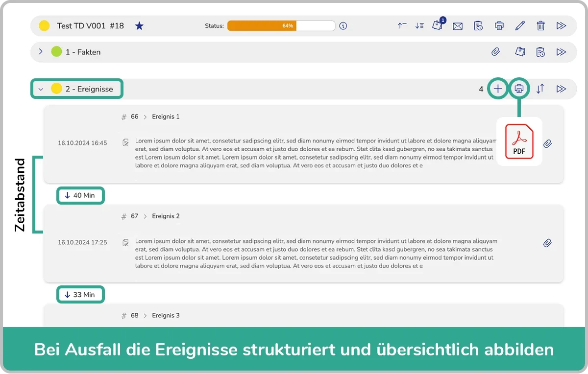Collapse the 2 - Ereignisse section
The image size is (588, 374).
[x=41, y=89]
